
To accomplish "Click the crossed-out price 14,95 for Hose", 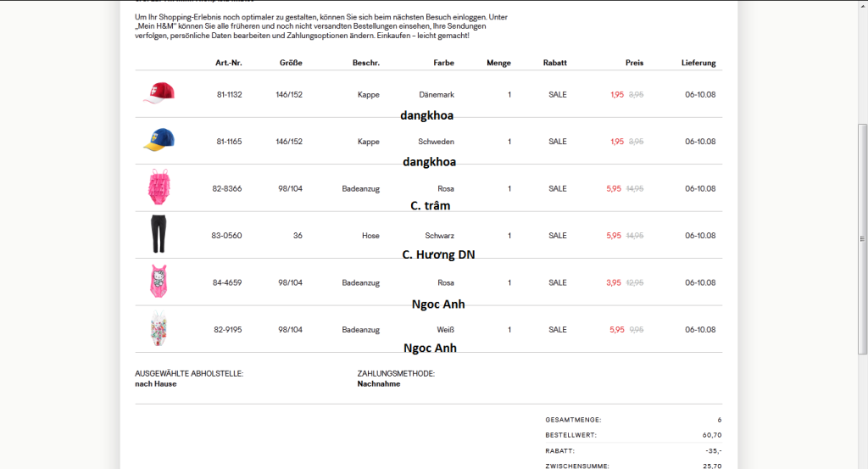I will [634, 236].
